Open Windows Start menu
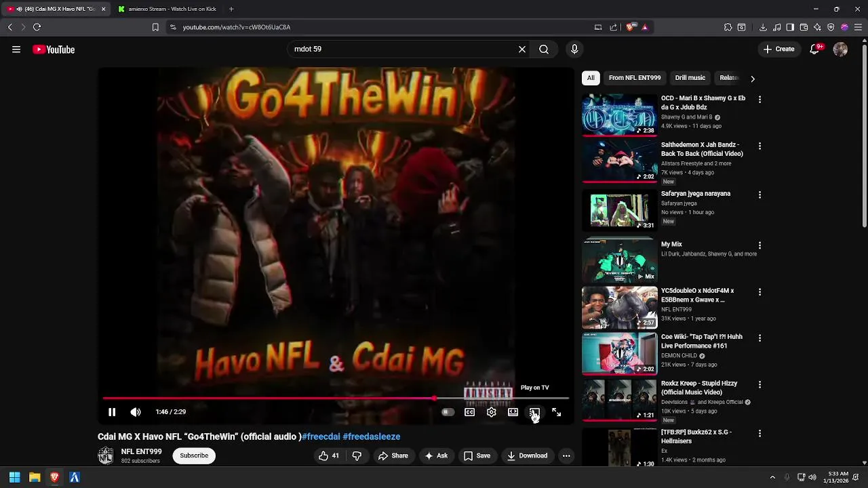Screen dimensions: 868x488 (x=14, y=477)
